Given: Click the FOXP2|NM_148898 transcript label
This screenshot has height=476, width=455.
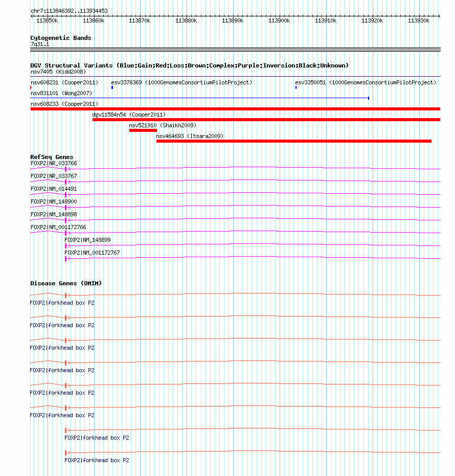Looking at the screenshot, I should [x=54, y=214].
